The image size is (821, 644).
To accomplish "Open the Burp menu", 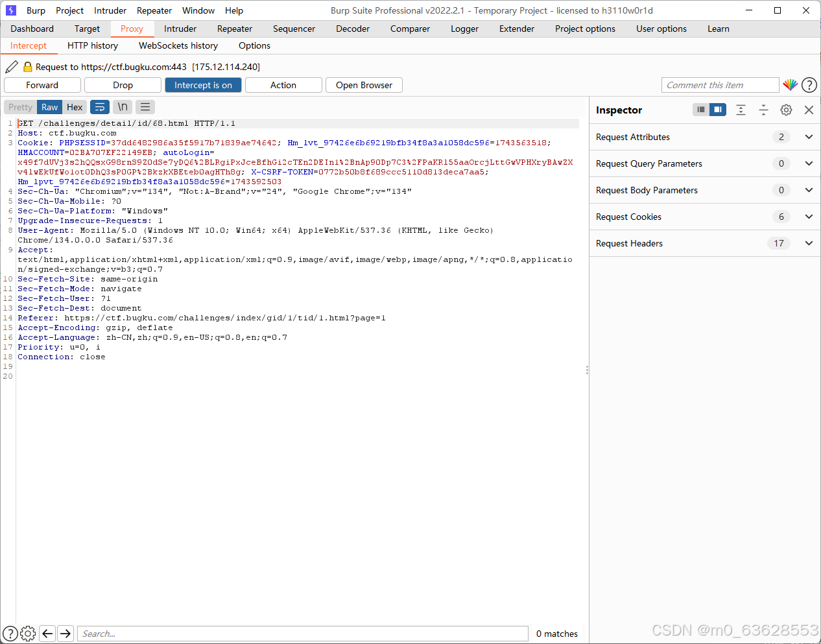I will (x=36, y=10).
